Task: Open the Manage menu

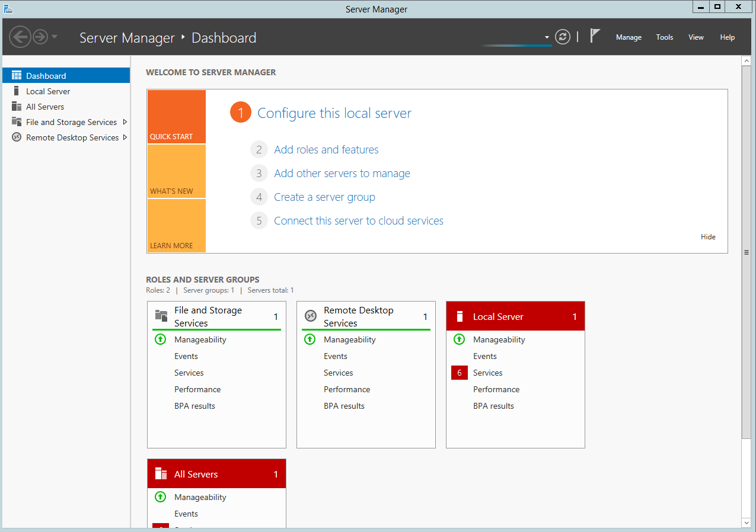Action: pos(629,37)
